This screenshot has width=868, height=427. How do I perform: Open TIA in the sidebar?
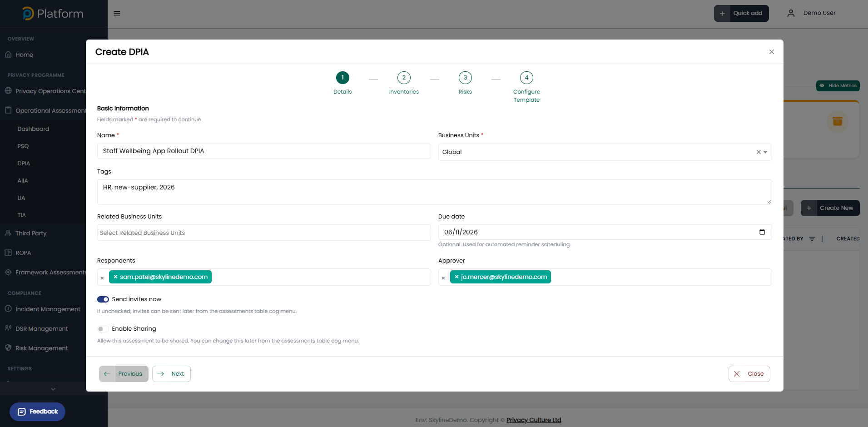pos(22,215)
